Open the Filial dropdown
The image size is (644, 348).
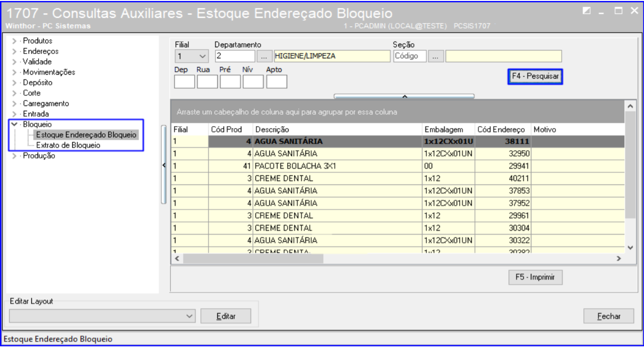pos(203,56)
